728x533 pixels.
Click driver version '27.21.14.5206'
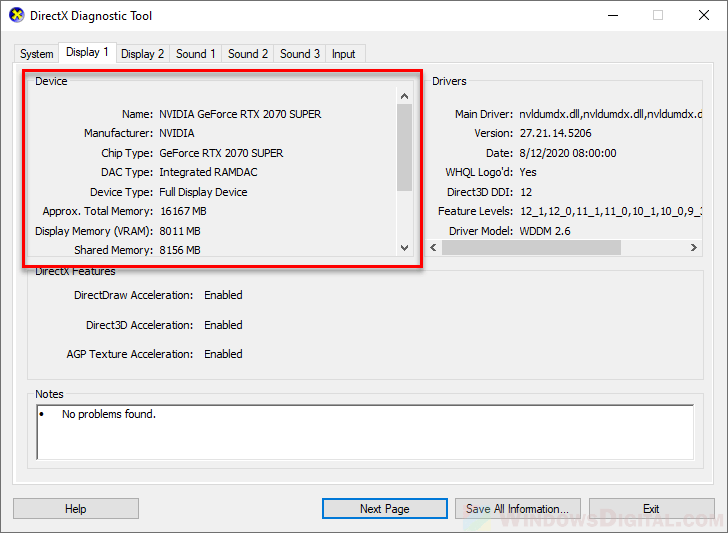pyautogui.click(x=555, y=133)
